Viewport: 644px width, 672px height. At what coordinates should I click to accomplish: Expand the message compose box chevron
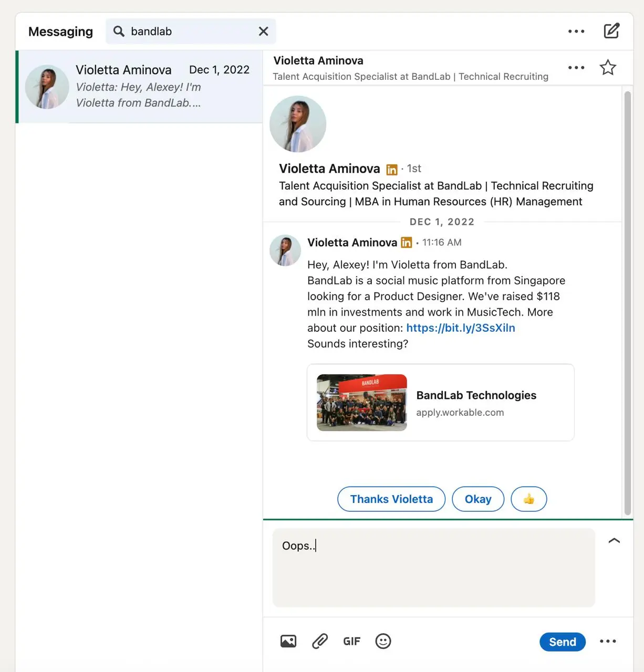tap(614, 541)
